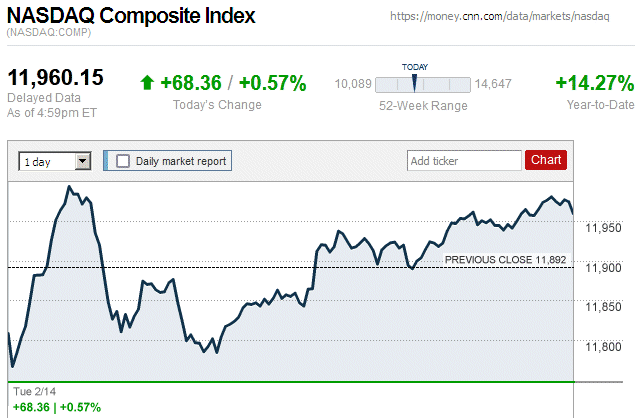Click the 10,089 low range value
Screen dimensions: 640x420
coord(353,84)
